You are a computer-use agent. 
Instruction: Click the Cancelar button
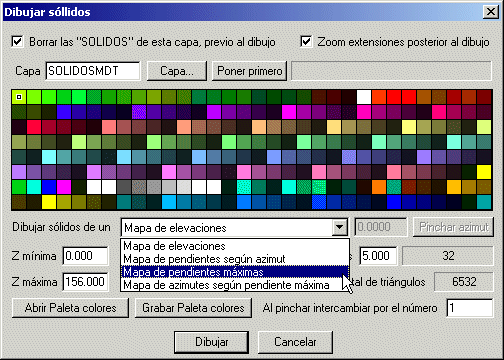tap(295, 342)
